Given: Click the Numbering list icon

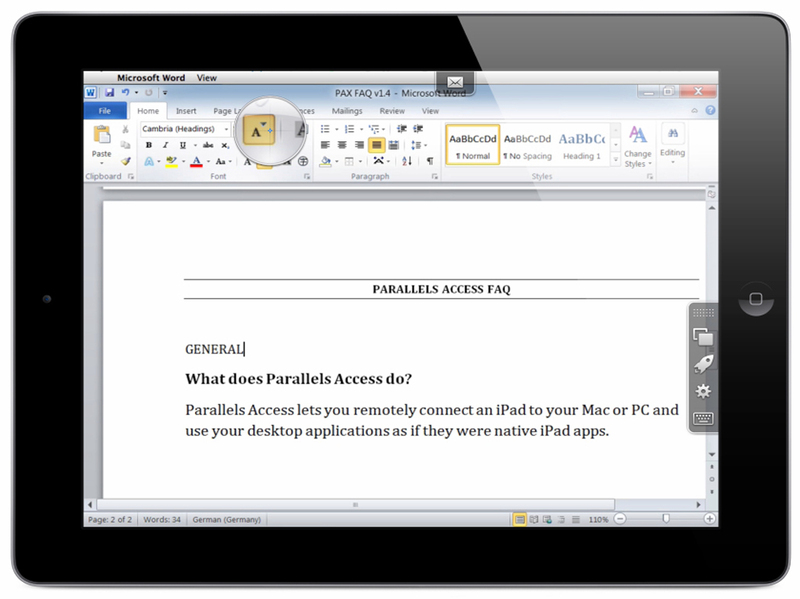Looking at the screenshot, I should click(349, 129).
